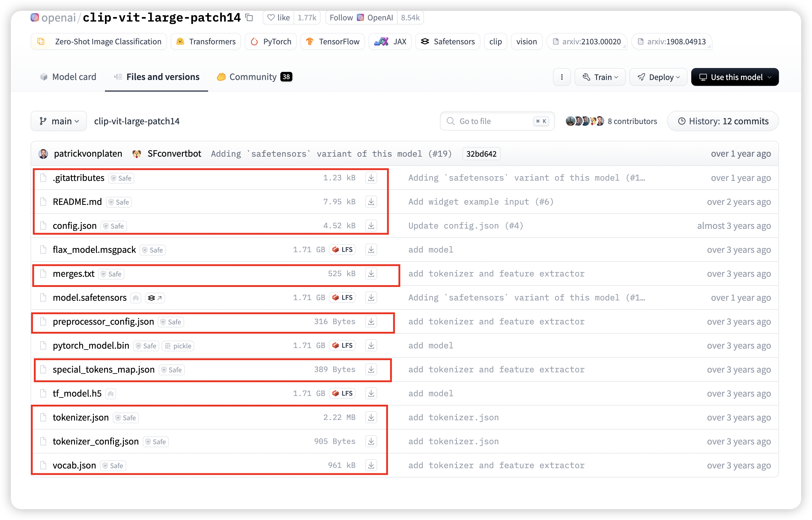812x520 pixels.
Task: Download the config.json file
Action: pos(371,226)
